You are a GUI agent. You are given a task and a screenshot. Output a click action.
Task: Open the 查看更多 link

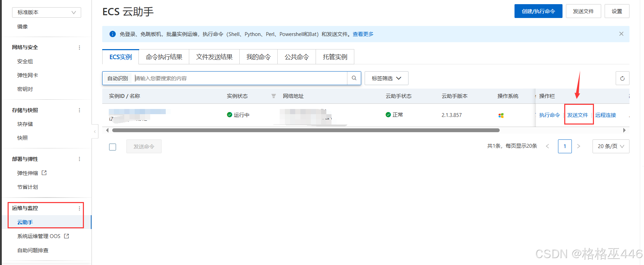pos(363,34)
